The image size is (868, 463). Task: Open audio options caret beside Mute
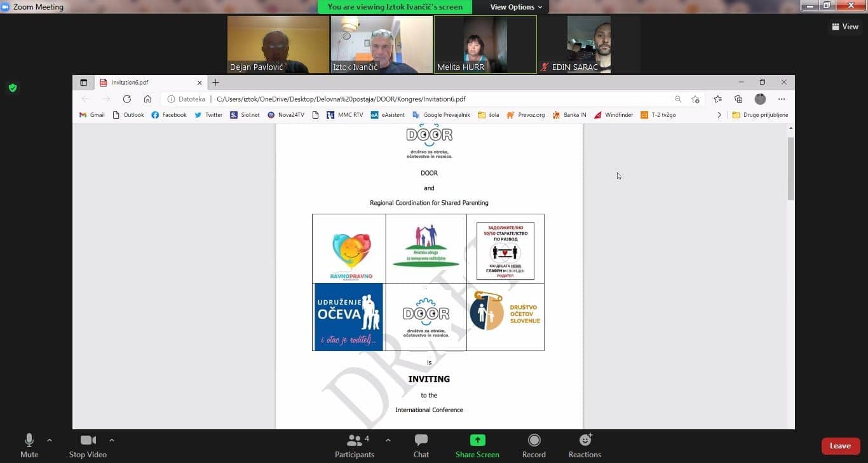coord(50,440)
